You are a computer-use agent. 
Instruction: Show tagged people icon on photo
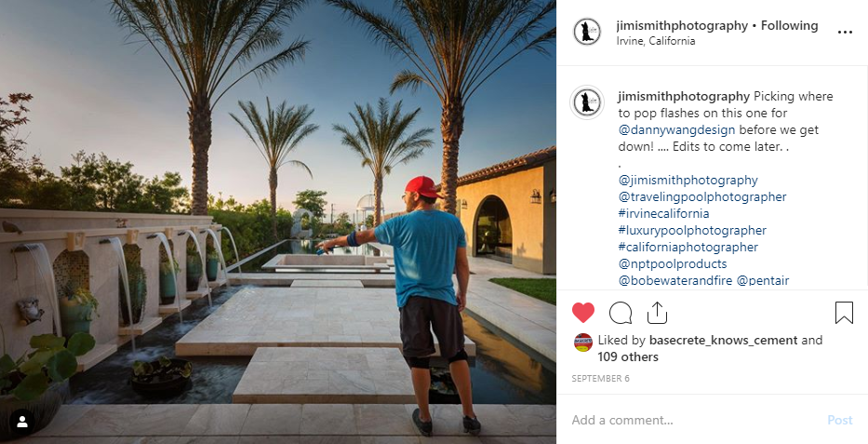click(x=22, y=423)
